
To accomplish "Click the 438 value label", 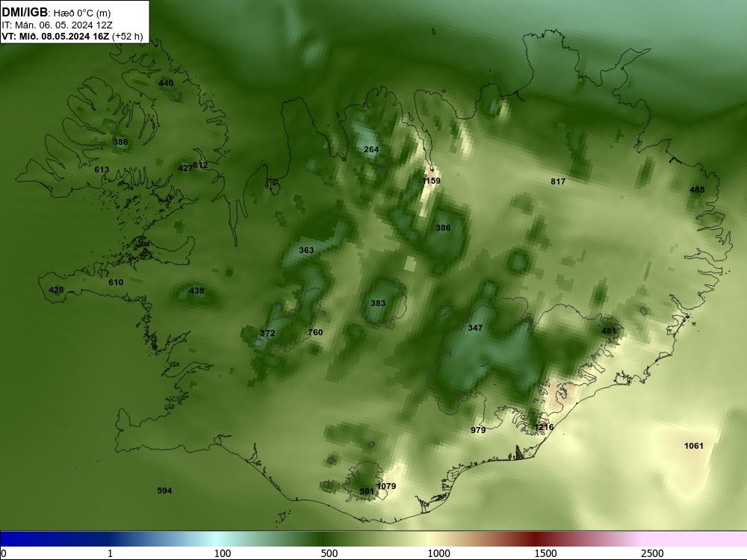I will [x=196, y=290].
